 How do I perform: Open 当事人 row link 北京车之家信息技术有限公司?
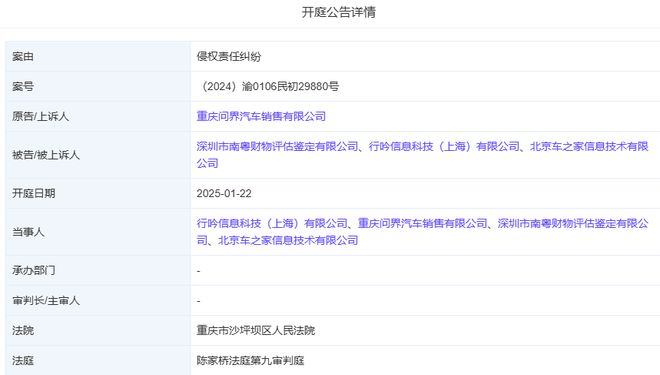288,240
